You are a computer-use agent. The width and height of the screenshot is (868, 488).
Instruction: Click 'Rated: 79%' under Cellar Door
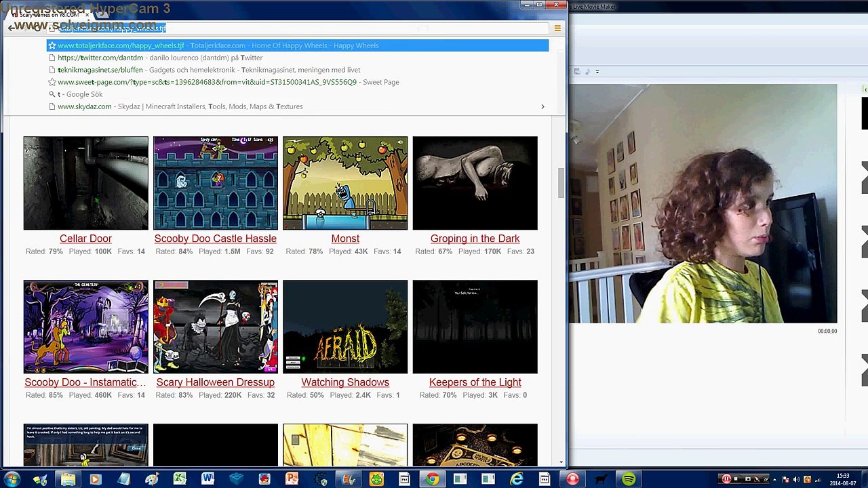pos(44,251)
